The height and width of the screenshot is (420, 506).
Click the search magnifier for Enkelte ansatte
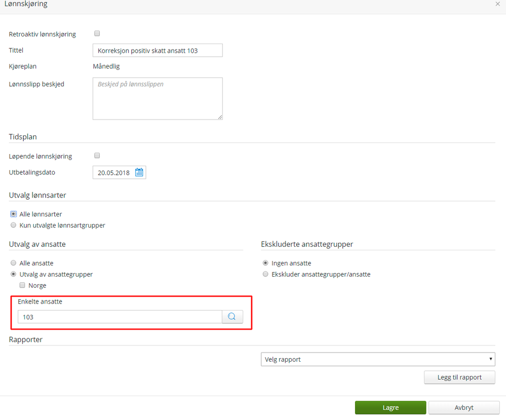(232, 317)
